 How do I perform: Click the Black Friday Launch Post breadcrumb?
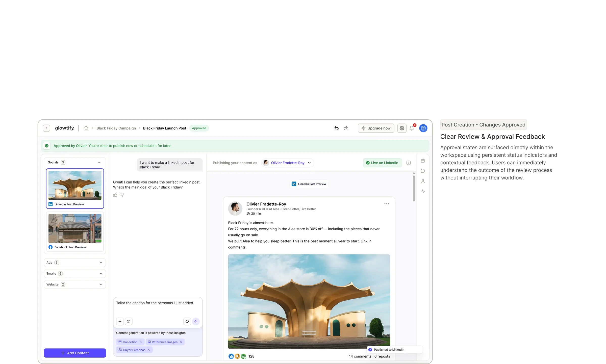[165, 128]
